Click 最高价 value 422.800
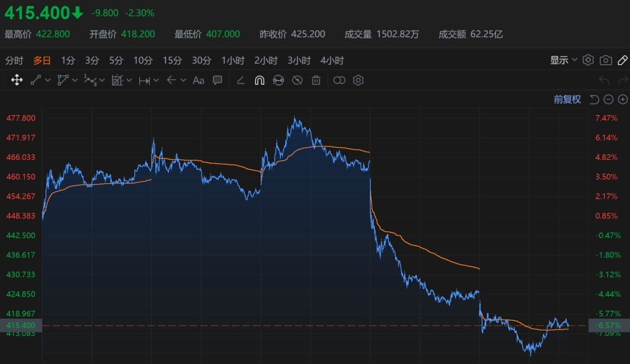Viewport: 630px width, 364px height. pyautogui.click(x=53, y=34)
